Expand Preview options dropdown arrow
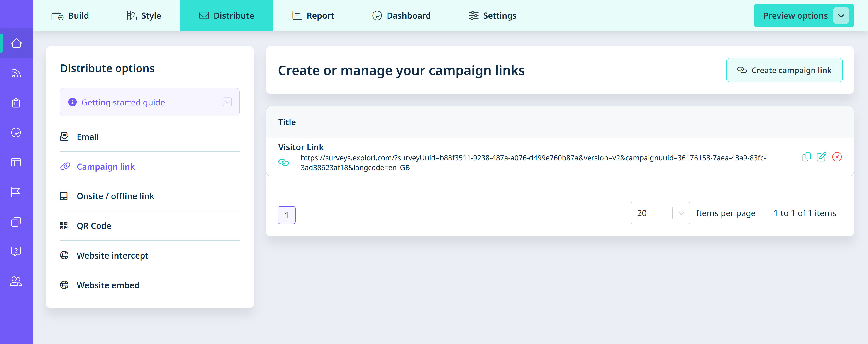868x344 pixels. coord(841,16)
